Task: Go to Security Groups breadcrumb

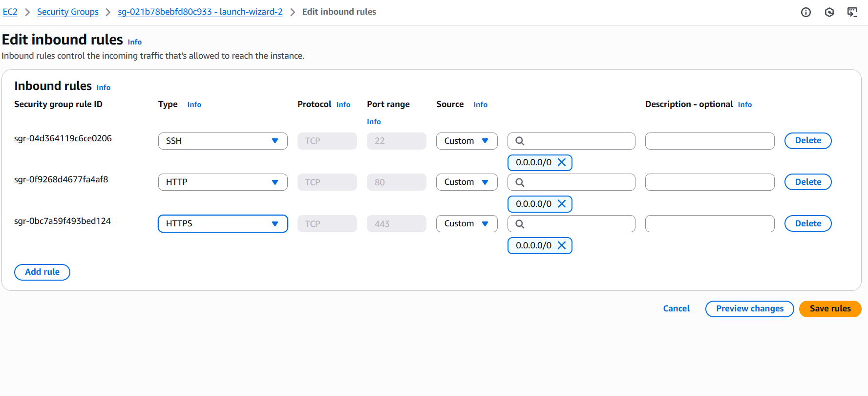Action: pyautogui.click(x=67, y=12)
